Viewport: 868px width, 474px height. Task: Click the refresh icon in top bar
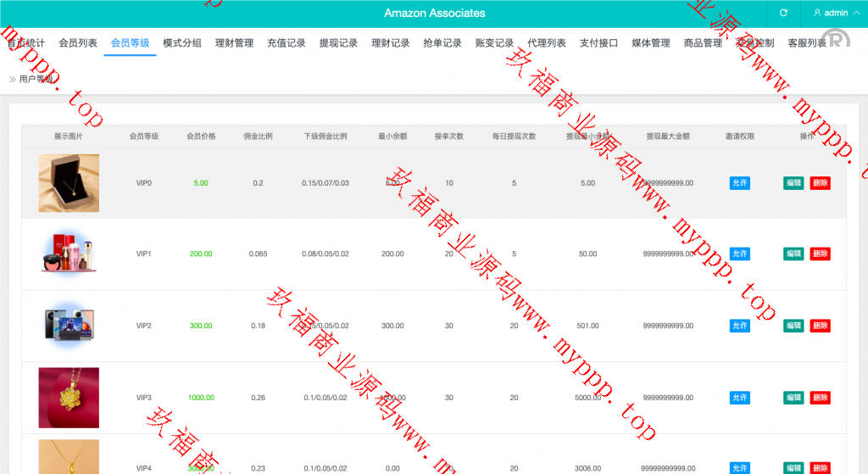[783, 13]
